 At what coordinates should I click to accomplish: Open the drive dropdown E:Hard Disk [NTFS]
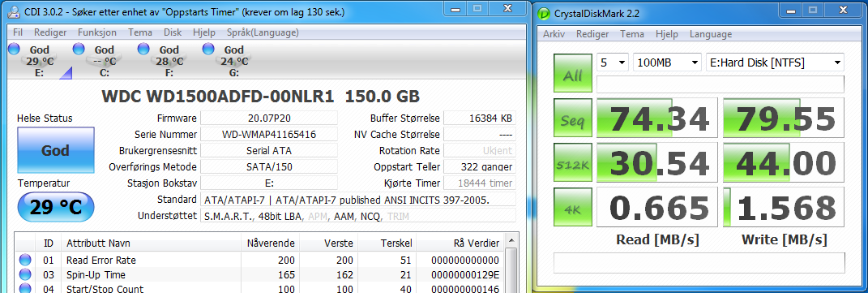point(776,62)
